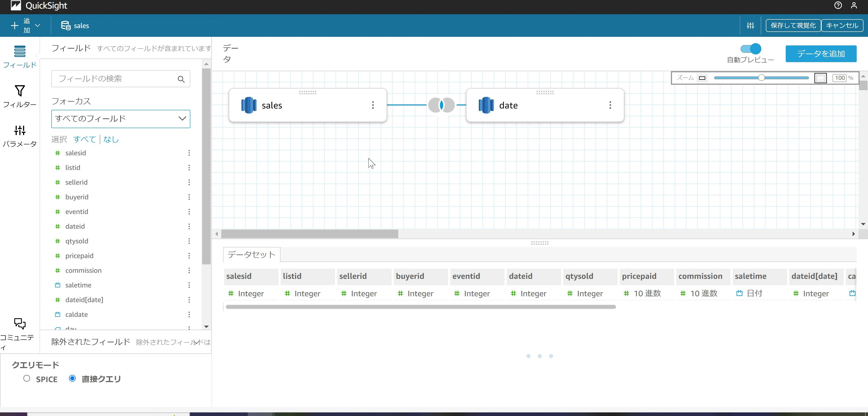Click Save and visualize (保存して視覚化) button
Image resolution: width=868 pixels, height=416 pixels.
(x=793, y=26)
